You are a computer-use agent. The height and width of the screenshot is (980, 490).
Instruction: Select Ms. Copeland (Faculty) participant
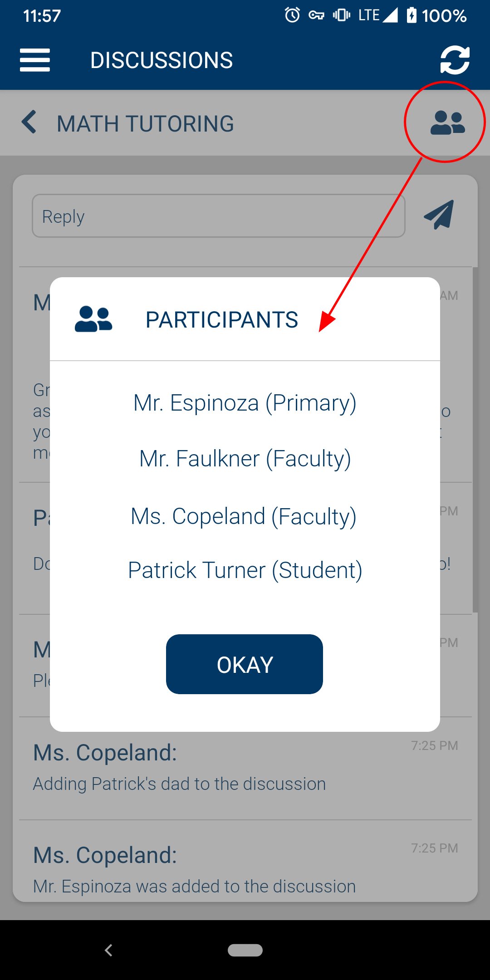(x=244, y=516)
